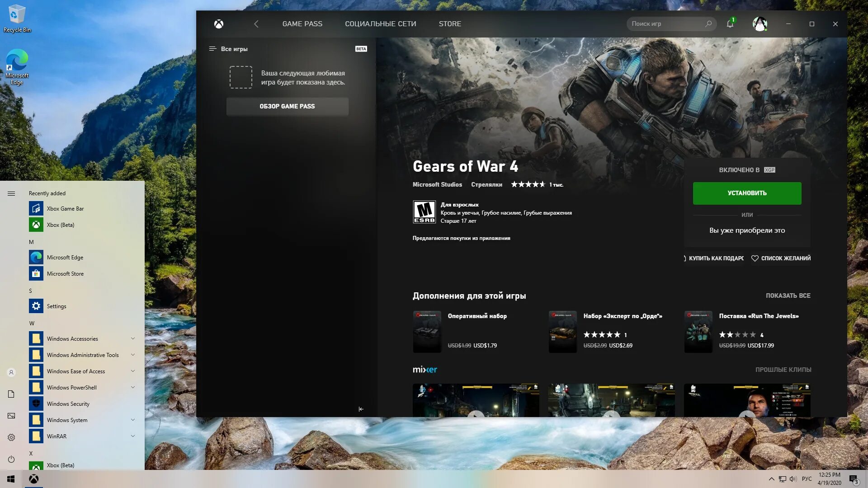
Task: Open the Оперативный набор add-on thumbnail
Action: [426, 332]
